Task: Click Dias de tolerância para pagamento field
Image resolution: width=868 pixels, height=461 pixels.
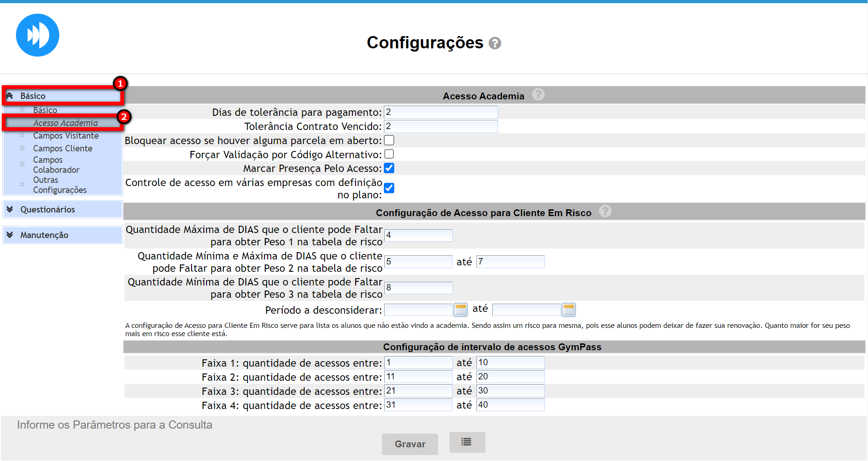Action: coord(440,112)
